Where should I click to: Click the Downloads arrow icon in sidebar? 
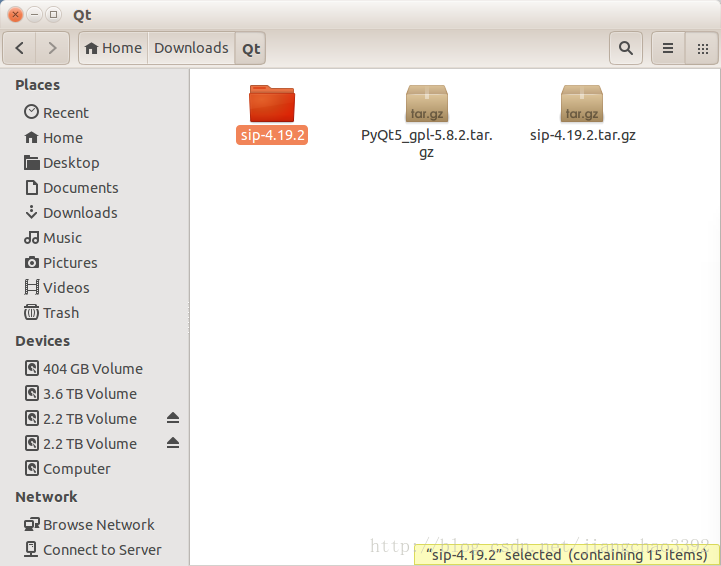click(31, 212)
